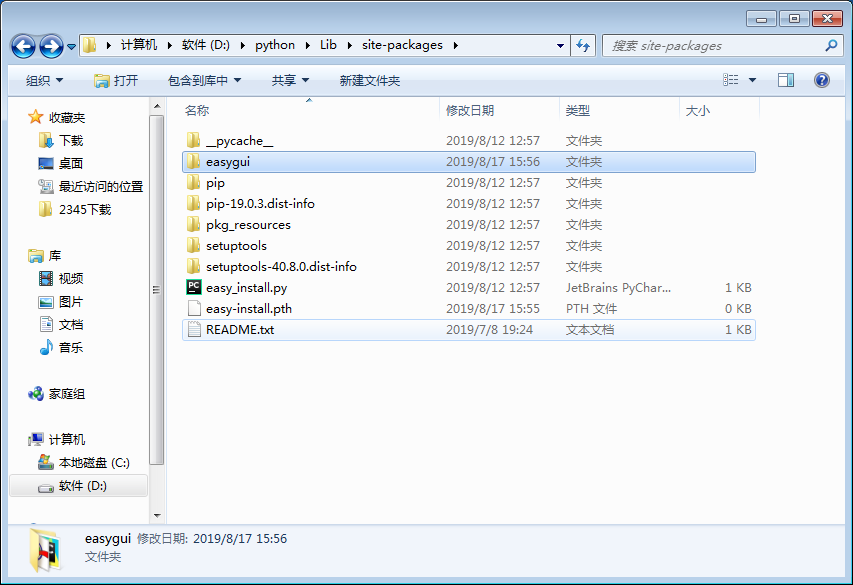Image resolution: width=853 pixels, height=585 pixels.
Task: Open the help question mark icon
Action: pyautogui.click(x=822, y=80)
